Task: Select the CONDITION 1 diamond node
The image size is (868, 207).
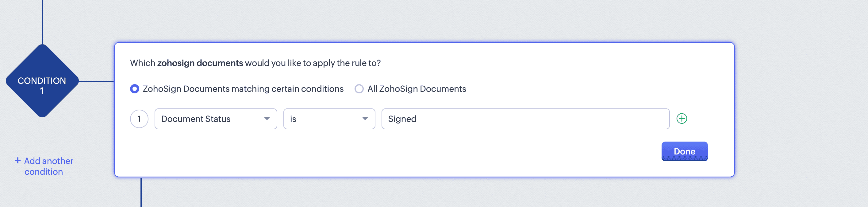Action: point(42,81)
